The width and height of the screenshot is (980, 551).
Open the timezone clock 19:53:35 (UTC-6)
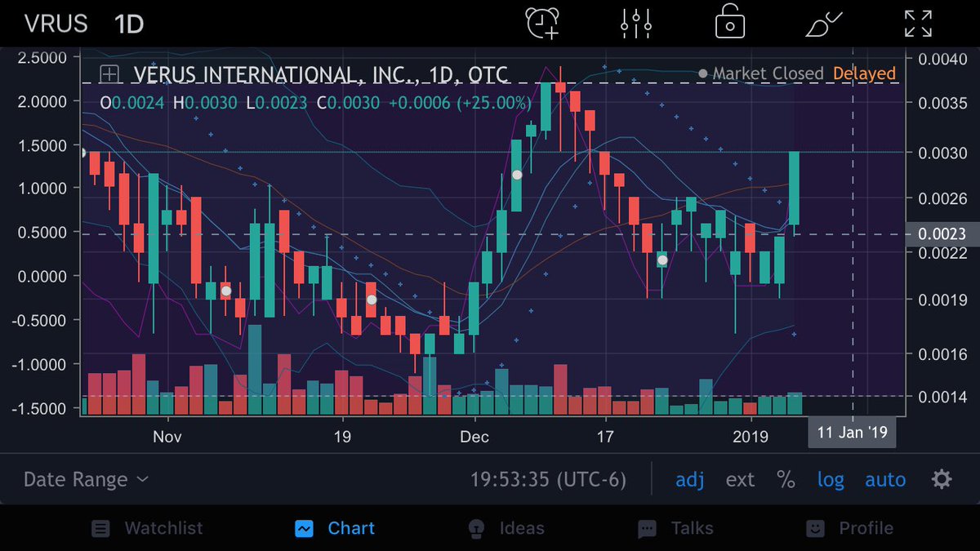click(548, 479)
